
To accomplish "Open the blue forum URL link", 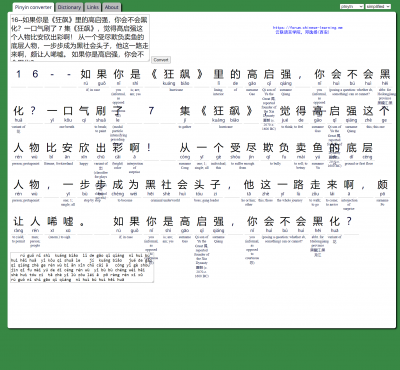I will tap(308, 28).
